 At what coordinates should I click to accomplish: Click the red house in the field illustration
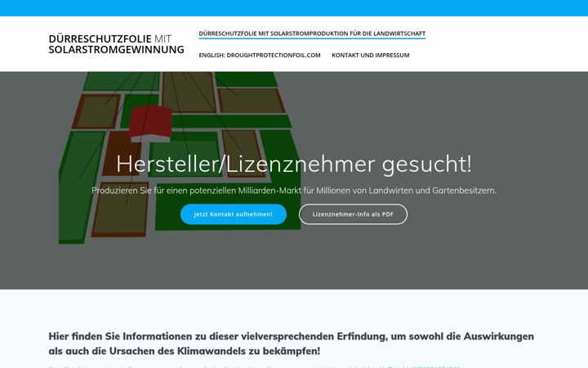coord(151,123)
